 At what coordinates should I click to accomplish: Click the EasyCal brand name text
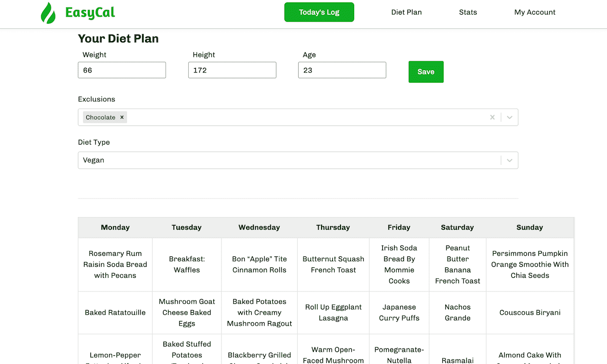pyautogui.click(x=90, y=13)
